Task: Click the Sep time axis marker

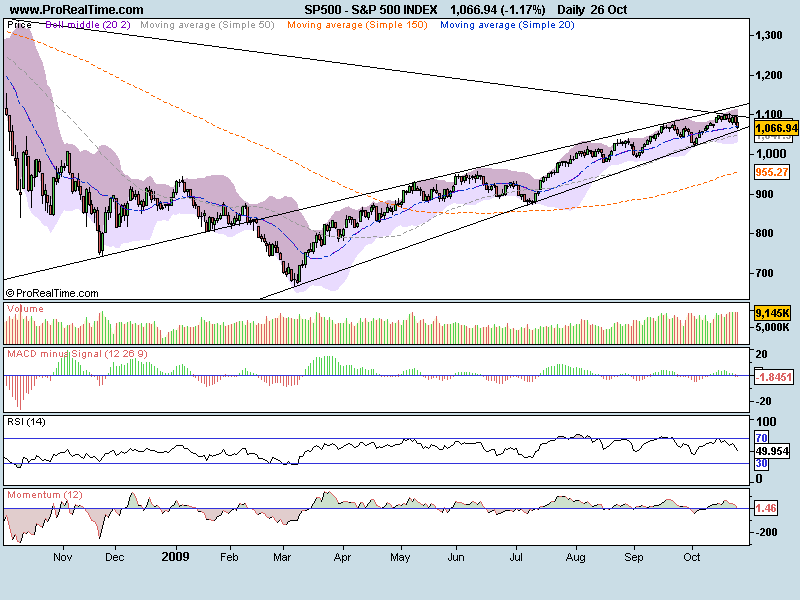Action: pos(634,557)
